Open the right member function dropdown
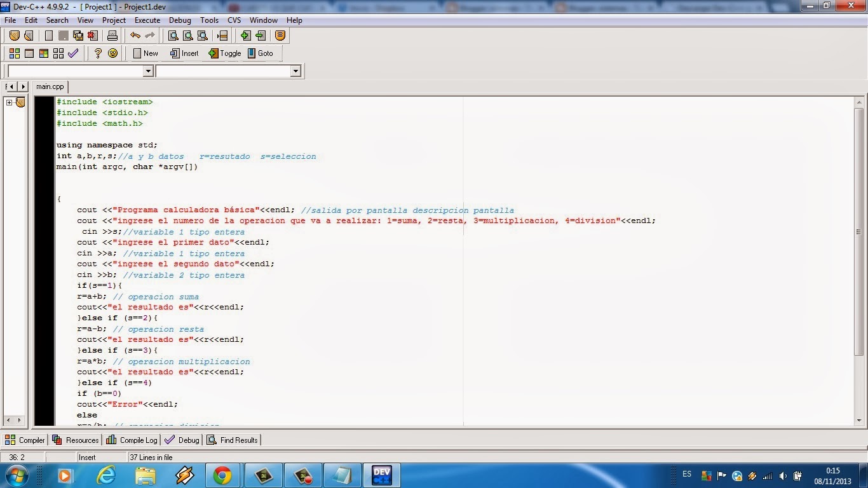This screenshot has width=868, height=488. [x=295, y=72]
